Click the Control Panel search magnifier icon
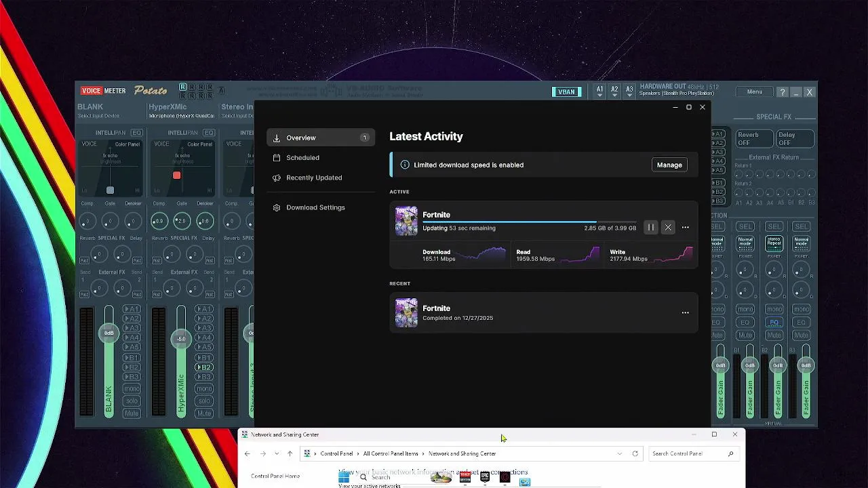The image size is (868, 488). pyautogui.click(x=730, y=453)
